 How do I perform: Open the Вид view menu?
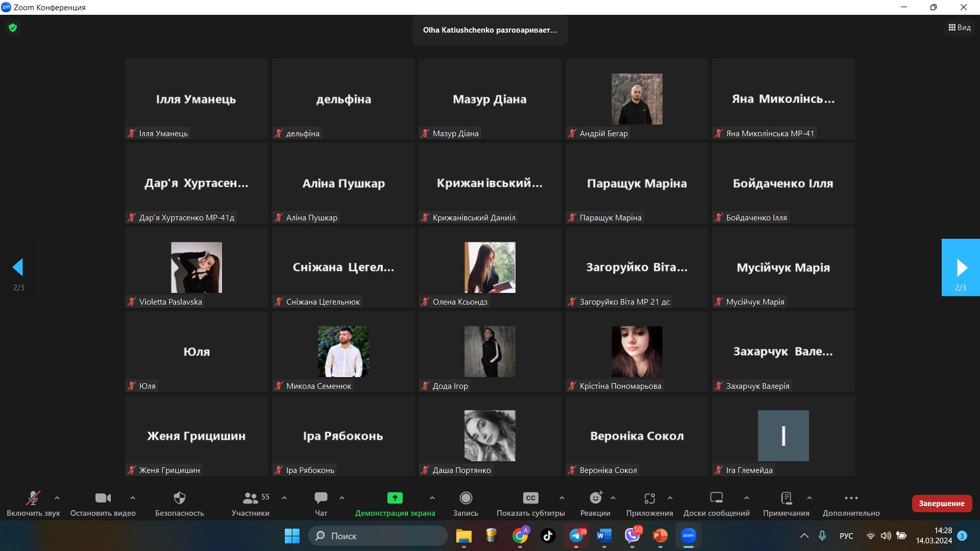click(x=960, y=28)
